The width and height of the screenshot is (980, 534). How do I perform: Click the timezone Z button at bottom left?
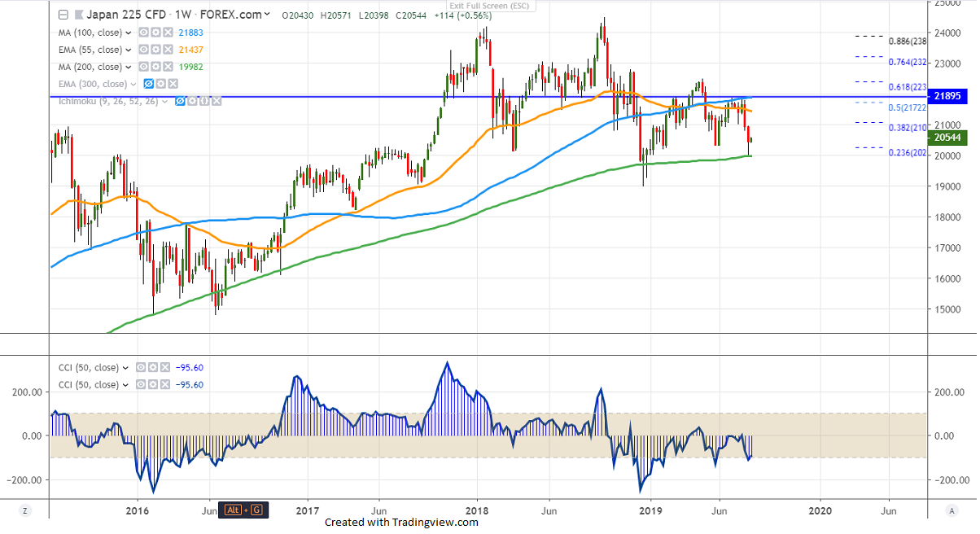26,510
